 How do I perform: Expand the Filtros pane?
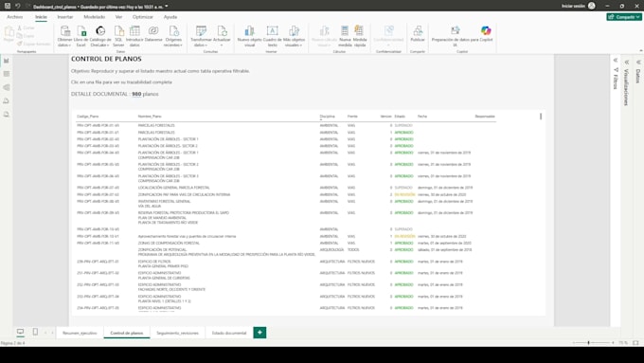point(616,61)
